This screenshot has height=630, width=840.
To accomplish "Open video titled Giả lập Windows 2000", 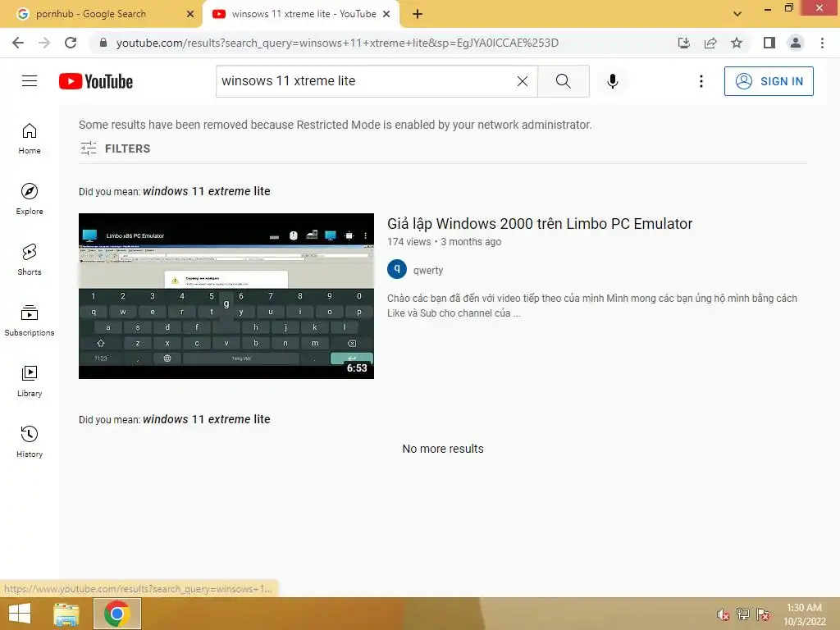I will [x=540, y=224].
